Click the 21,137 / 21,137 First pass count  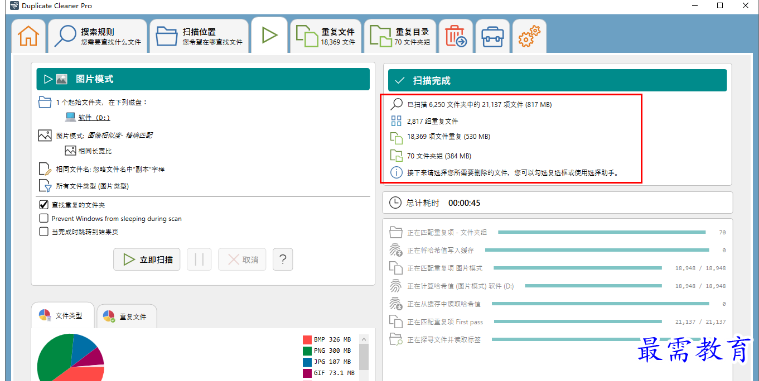point(700,322)
